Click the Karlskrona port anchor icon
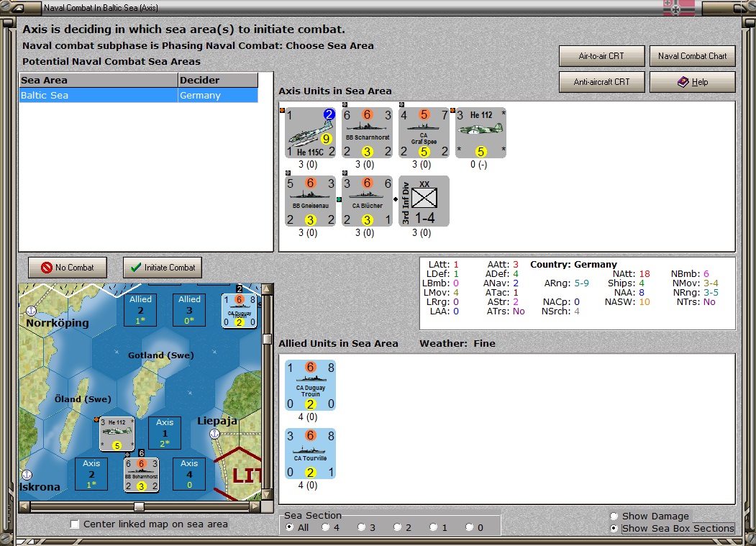 click(x=27, y=475)
